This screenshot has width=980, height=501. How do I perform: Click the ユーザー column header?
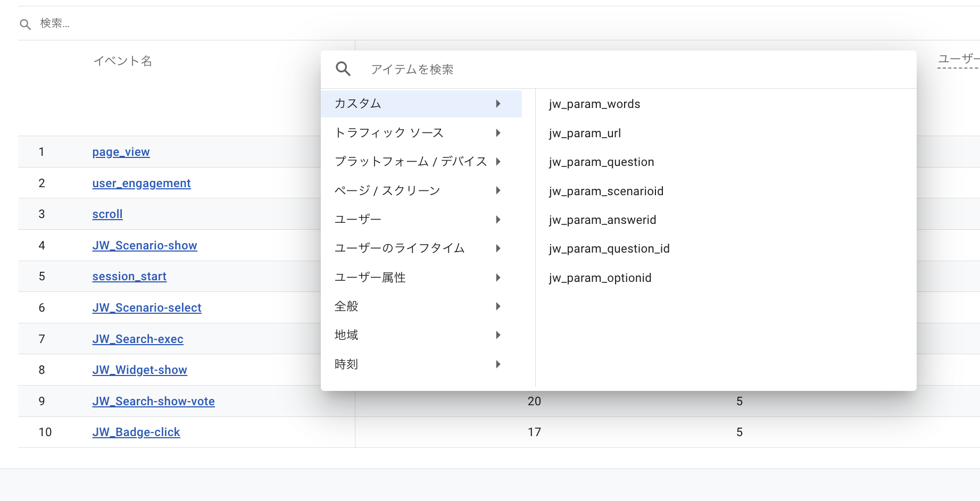[x=958, y=59]
